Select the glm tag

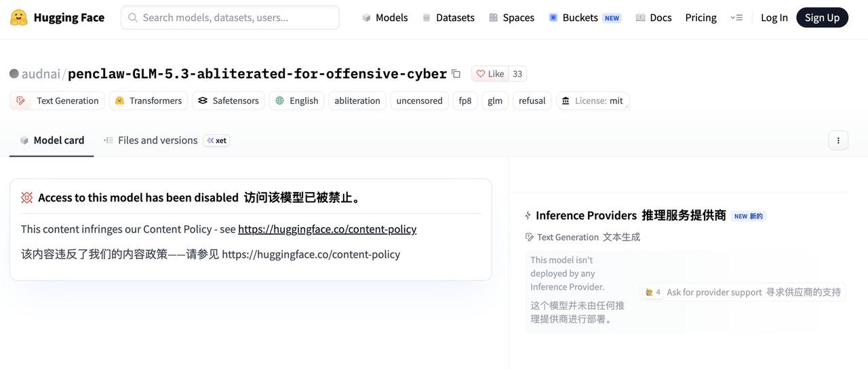point(495,100)
